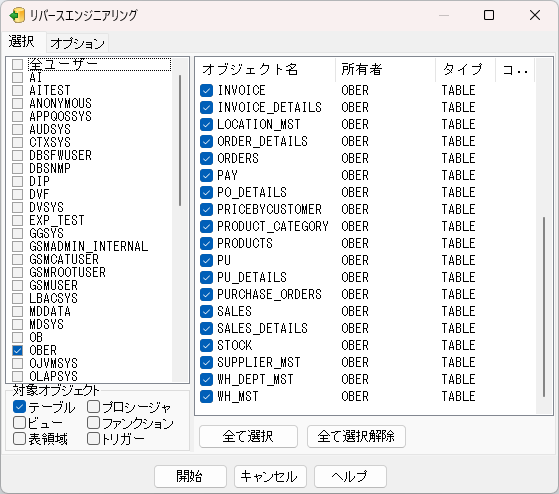Uncheck the SALES table checkbox
Image resolution: width=559 pixels, height=494 pixels.
pyautogui.click(x=206, y=312)
